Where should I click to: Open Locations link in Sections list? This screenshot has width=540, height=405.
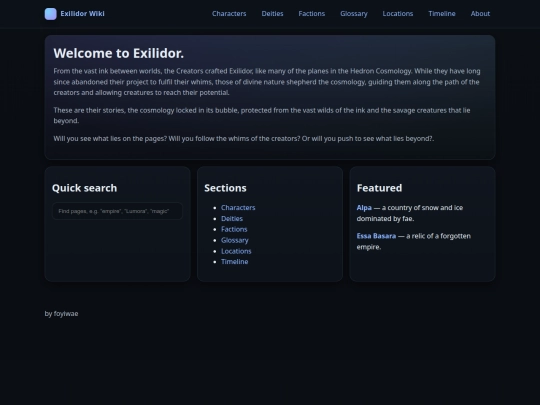(x=236, y=251)
